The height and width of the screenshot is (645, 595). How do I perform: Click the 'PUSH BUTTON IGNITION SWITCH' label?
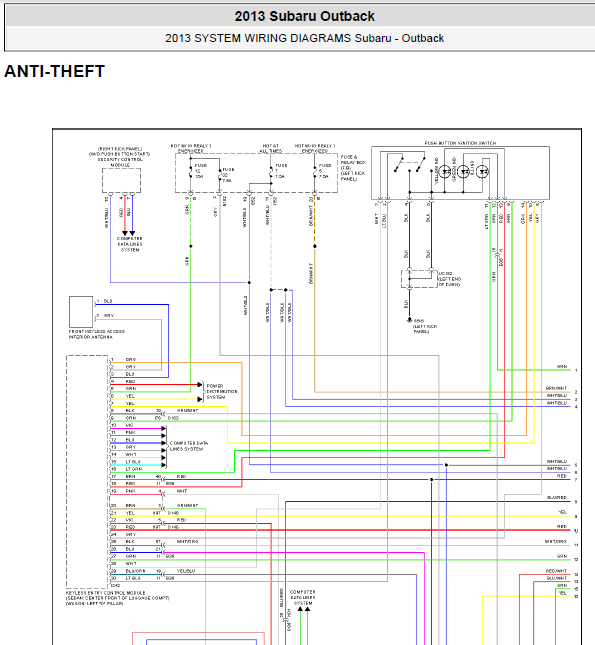tap(460, 143)
